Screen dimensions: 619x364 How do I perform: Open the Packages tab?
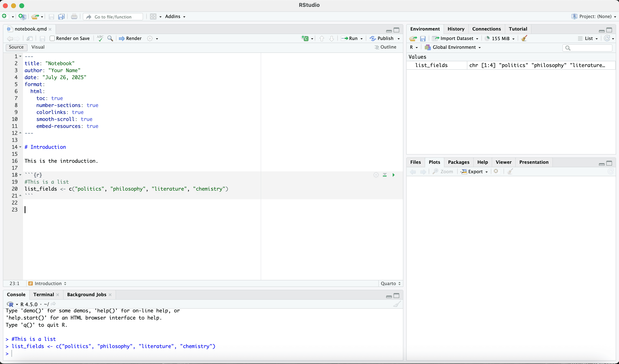[x=458, y=162]
